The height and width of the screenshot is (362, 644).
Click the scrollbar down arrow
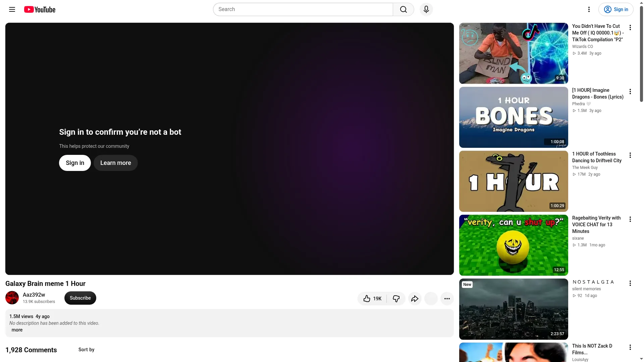click(641, 359)
